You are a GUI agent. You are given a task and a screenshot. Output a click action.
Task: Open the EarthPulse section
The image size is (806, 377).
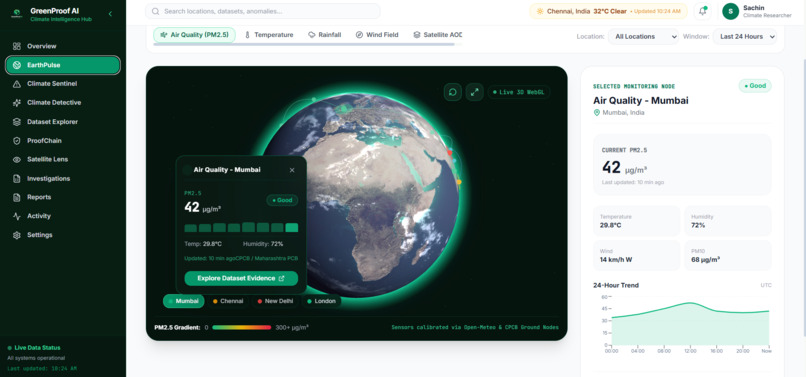[x=63, y=65]
